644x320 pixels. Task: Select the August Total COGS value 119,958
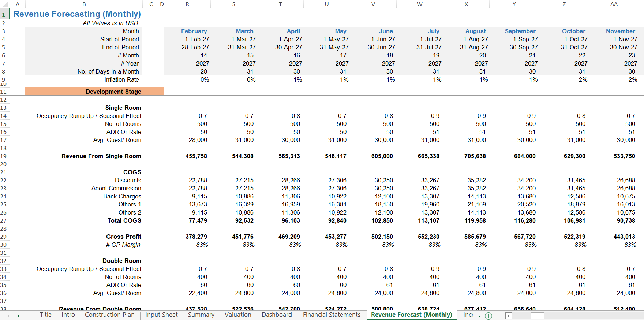tap(475, 220)
